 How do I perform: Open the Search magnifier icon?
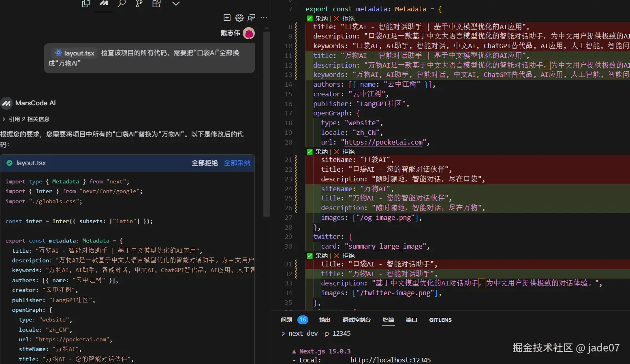[121, 3]
